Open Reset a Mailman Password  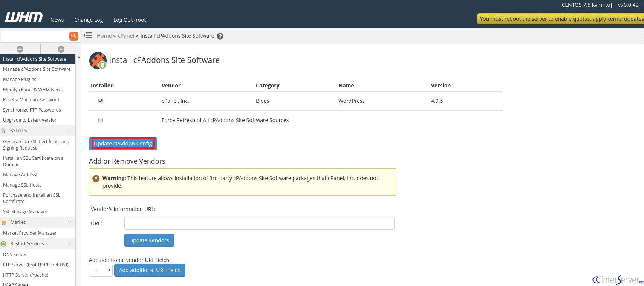[31, 100]
